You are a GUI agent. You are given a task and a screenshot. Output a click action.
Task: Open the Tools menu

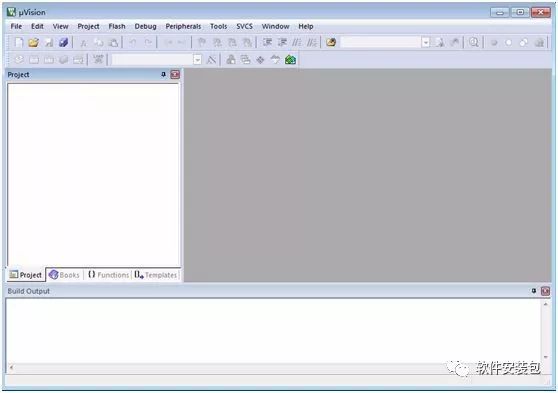[x=218, y=26]
